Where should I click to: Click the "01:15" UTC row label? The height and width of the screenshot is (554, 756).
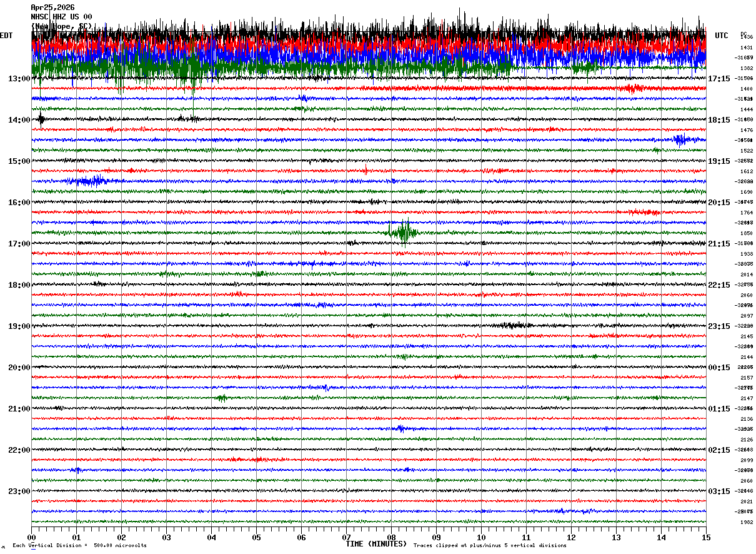click(x=719, y=409)
